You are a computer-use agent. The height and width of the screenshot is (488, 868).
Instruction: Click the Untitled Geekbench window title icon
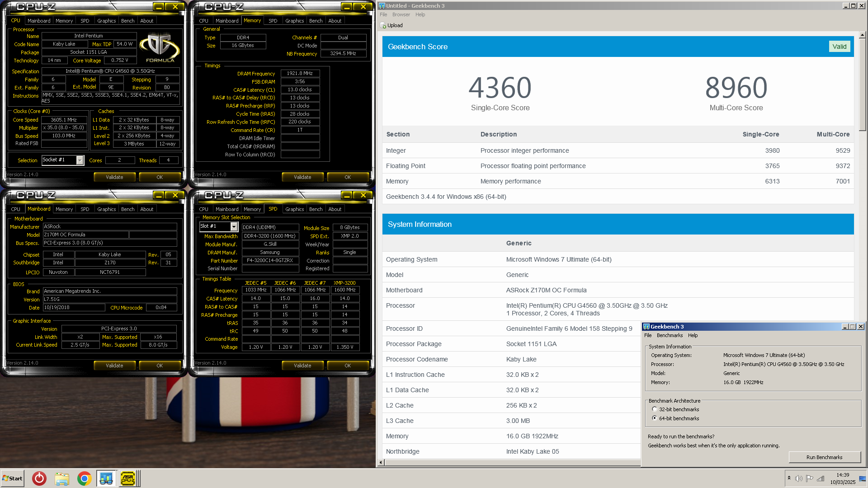tap(382, 6)
